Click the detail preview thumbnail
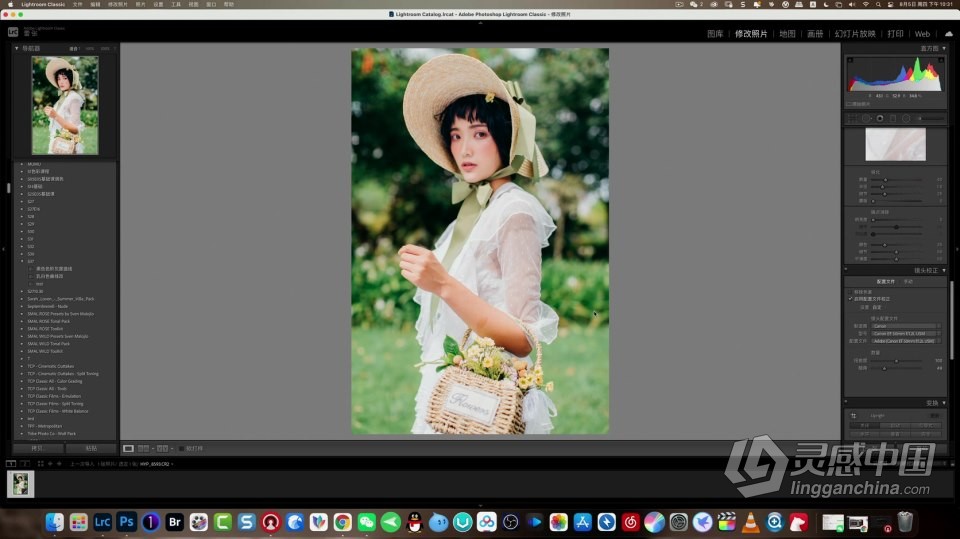Viewport: 960px width, 539px height. [x=895, y=145]
